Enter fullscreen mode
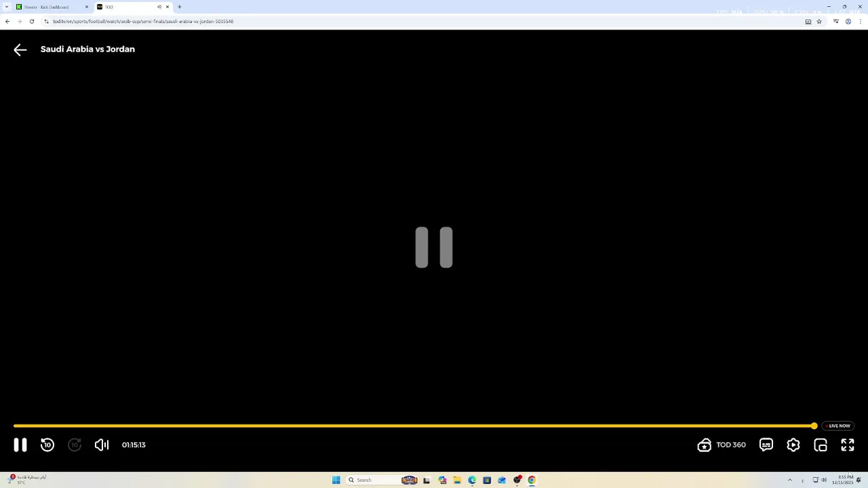The width and height of the screenshot is (868, 488). coord(848,445)
